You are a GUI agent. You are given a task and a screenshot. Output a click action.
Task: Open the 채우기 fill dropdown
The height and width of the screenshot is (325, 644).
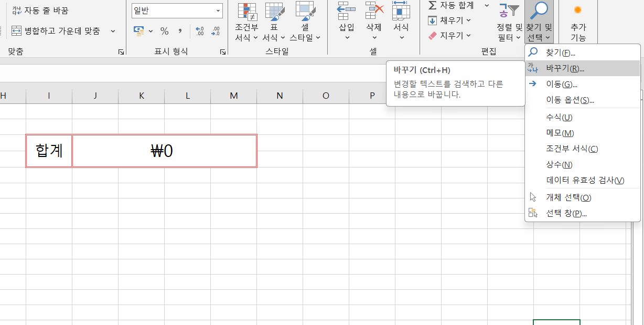pyautogui.click(x=449, y=20)
